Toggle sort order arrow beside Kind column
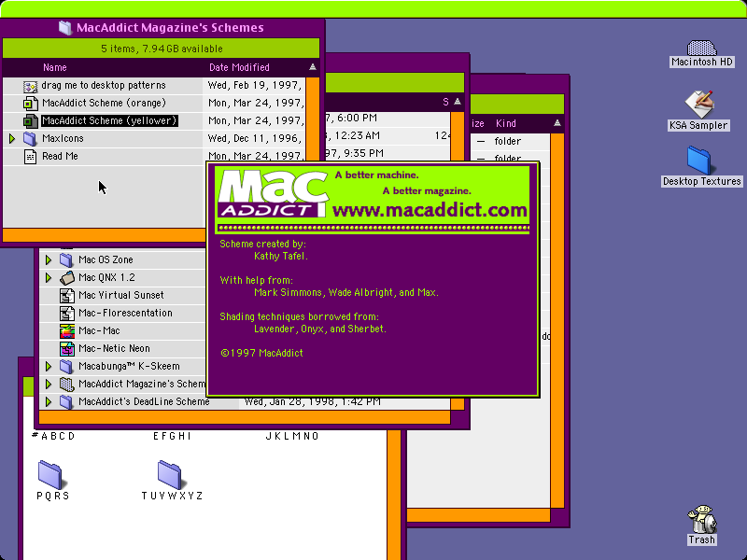747x560 pixels. pyautogui.click(x=557, y=123)
